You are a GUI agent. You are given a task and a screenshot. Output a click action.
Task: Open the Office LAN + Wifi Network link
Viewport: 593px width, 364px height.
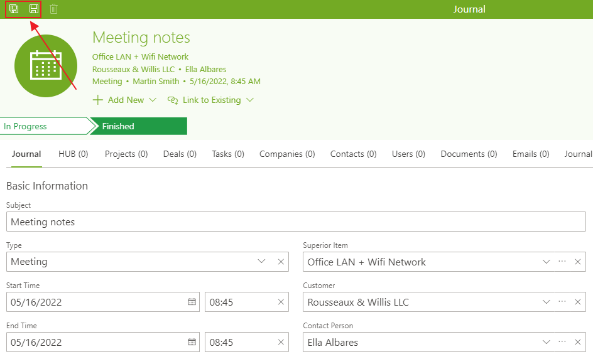(140, 56)
